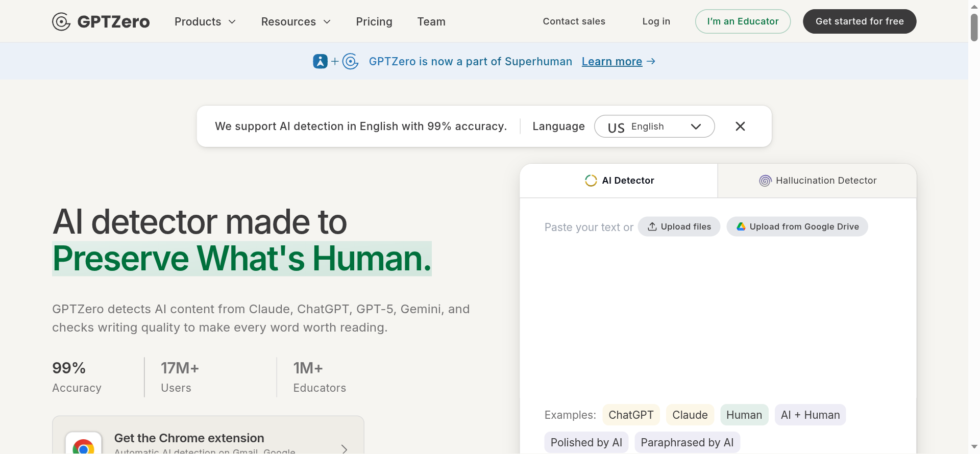The height and width of the screenshot is (454, 980).
Task: Click Contact sales link
Action: (574, 21)
